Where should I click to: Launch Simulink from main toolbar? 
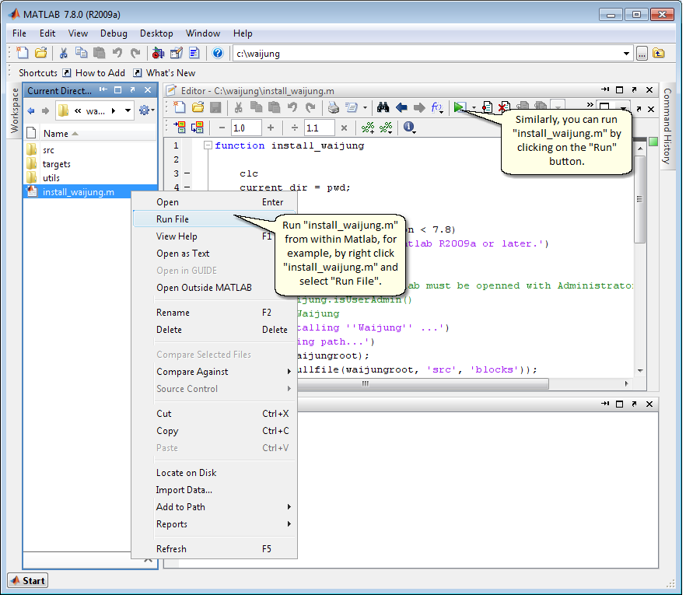[158, 53]
